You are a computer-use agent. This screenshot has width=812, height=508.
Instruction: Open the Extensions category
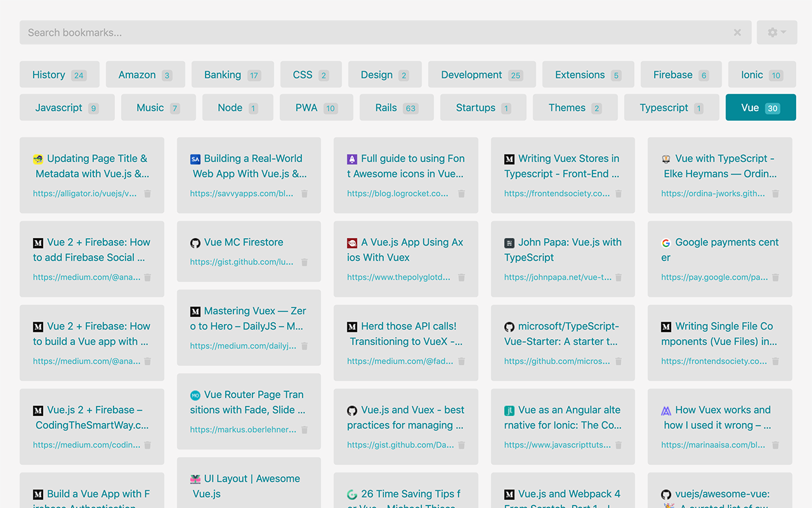[588, 75]
